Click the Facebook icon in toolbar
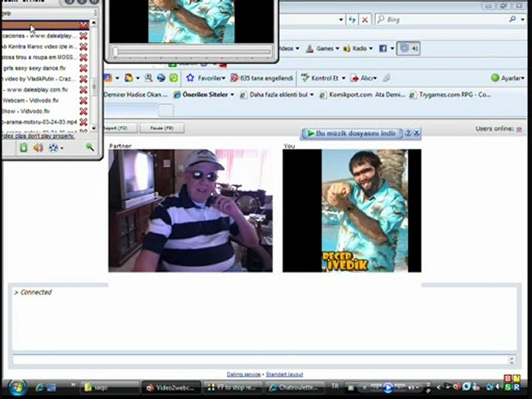The width and height of the screenshot is (532, 399). tap(383, 49)
